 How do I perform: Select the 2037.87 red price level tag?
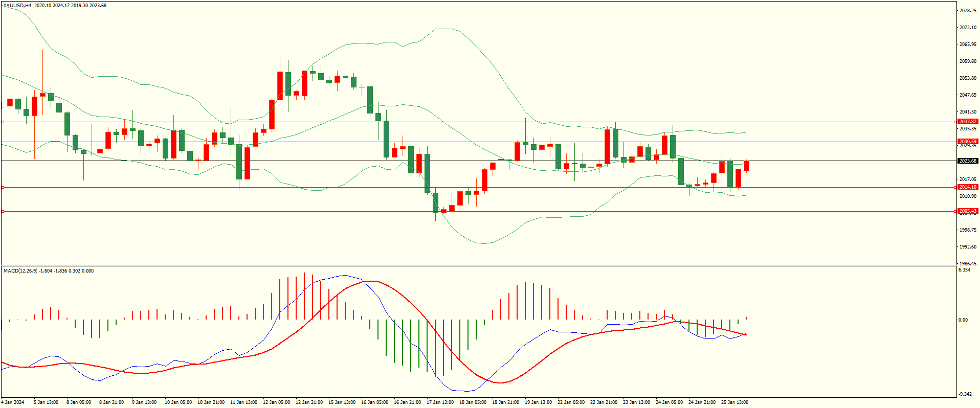[x=968, y=122]
